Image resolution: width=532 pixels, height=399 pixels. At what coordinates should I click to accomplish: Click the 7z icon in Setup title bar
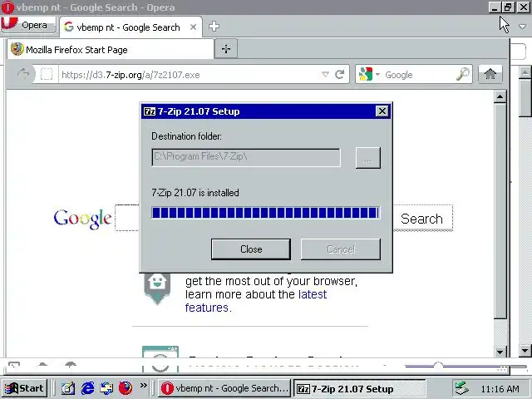(x=150, y=111)
